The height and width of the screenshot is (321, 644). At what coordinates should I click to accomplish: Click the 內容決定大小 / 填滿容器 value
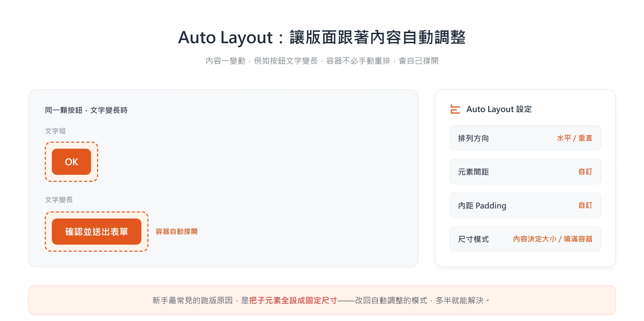[553, 239]
